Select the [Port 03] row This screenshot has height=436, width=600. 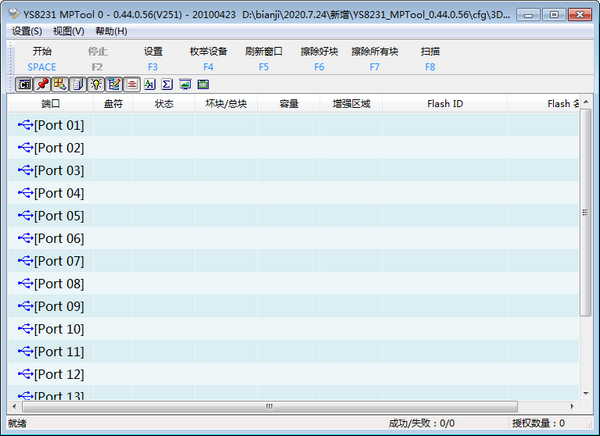click(x=293, y=170)
